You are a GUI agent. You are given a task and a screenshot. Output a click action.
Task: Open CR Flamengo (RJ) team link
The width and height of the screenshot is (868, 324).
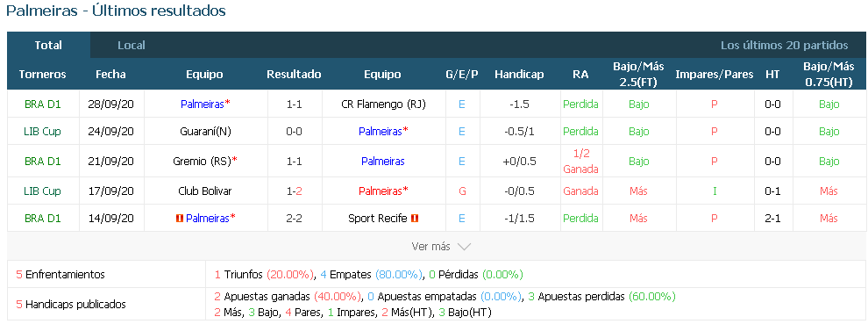pyautogui.click(x=384, y=104)
